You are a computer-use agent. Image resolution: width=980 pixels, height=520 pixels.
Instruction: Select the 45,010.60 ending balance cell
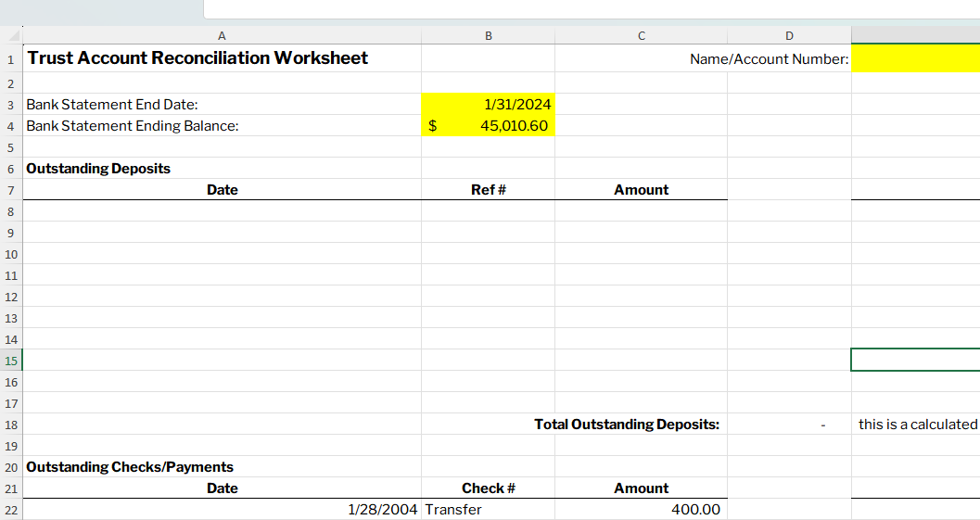coord(488,126)
